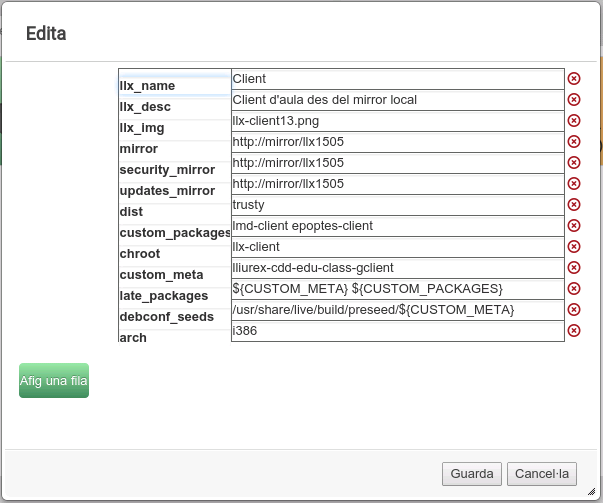Viewport: 603px width, 503px height.
Task: Delete the llx_img row
Action: pyautogui.click(x=574, y=121)
